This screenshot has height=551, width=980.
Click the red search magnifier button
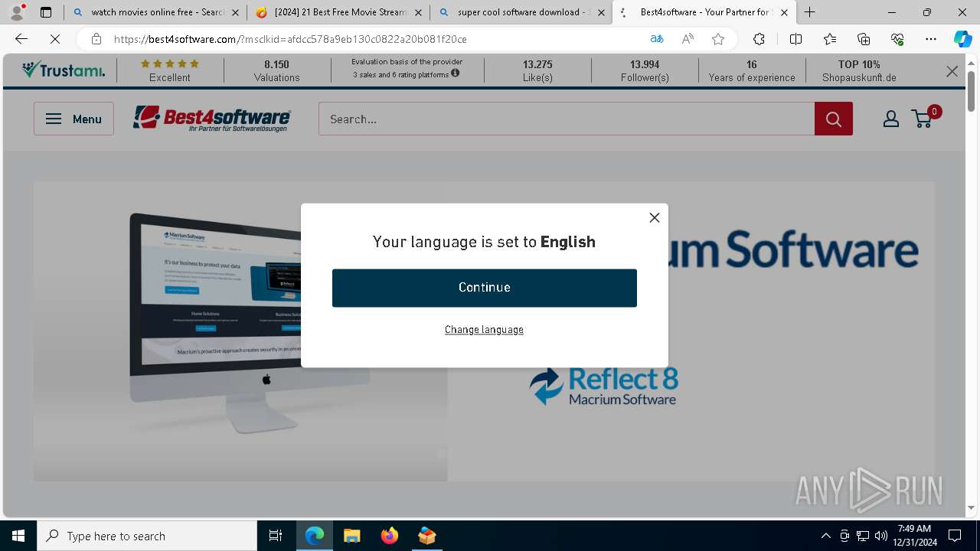tap(834, 119)
